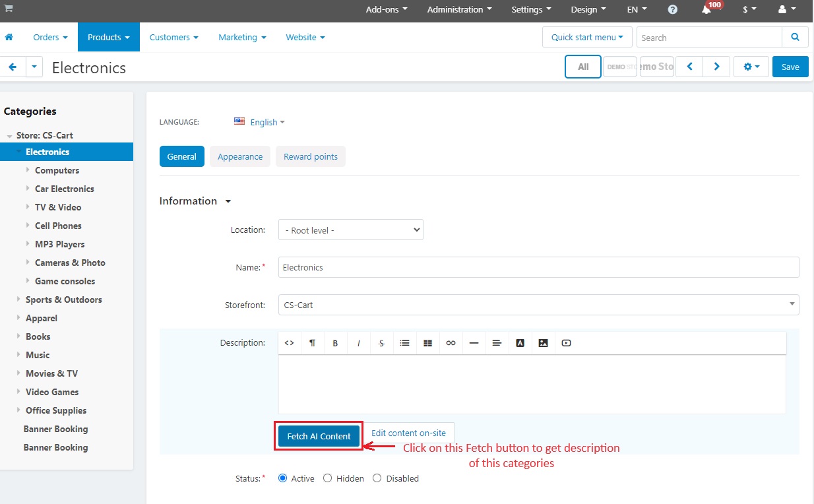
Task: Click in the Search field
Action: (x=709, y=37)
